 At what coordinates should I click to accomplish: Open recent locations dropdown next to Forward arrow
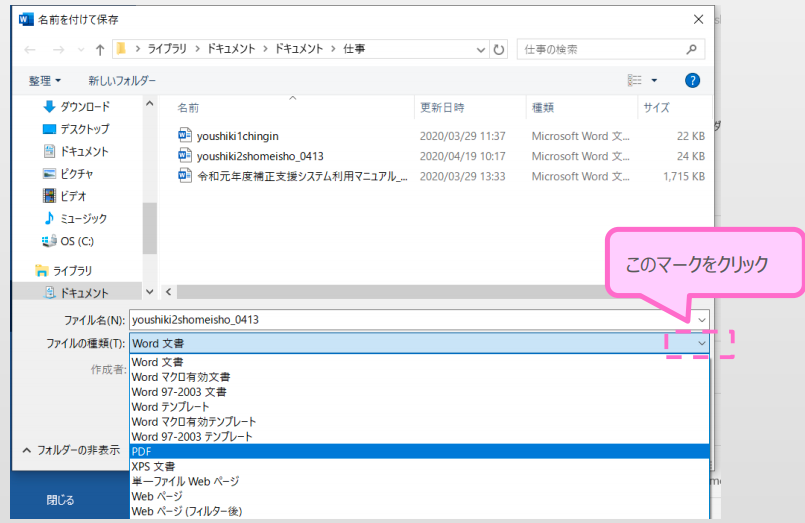81,50
